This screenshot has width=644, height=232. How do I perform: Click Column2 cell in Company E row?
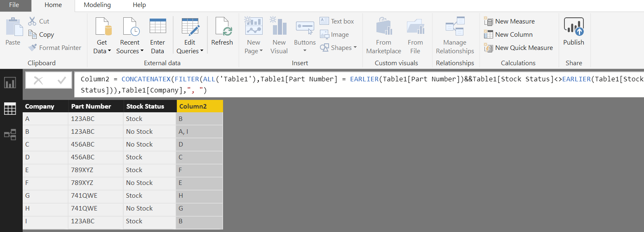click(200, 170)
